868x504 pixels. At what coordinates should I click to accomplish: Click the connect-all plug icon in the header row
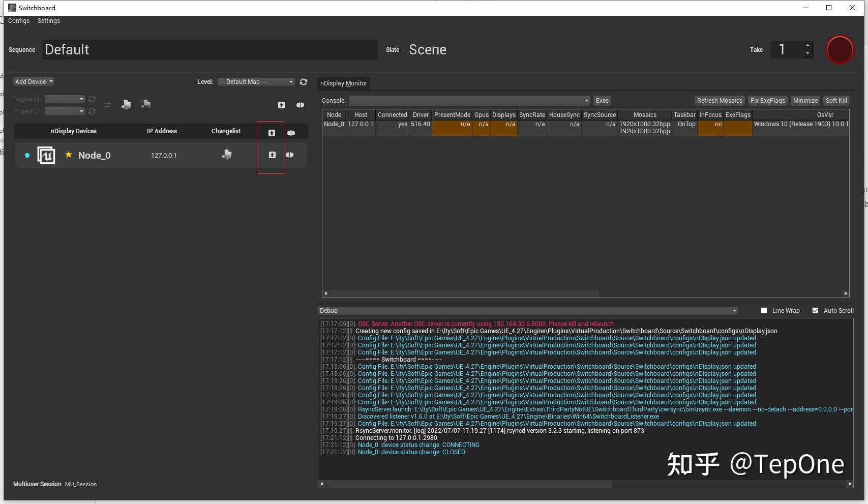[291, 132]
